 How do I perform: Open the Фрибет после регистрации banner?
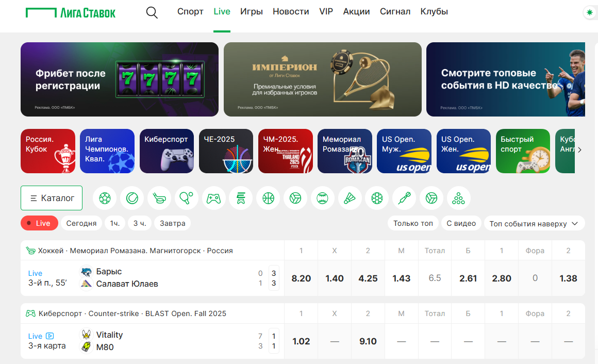click(120, 79)
